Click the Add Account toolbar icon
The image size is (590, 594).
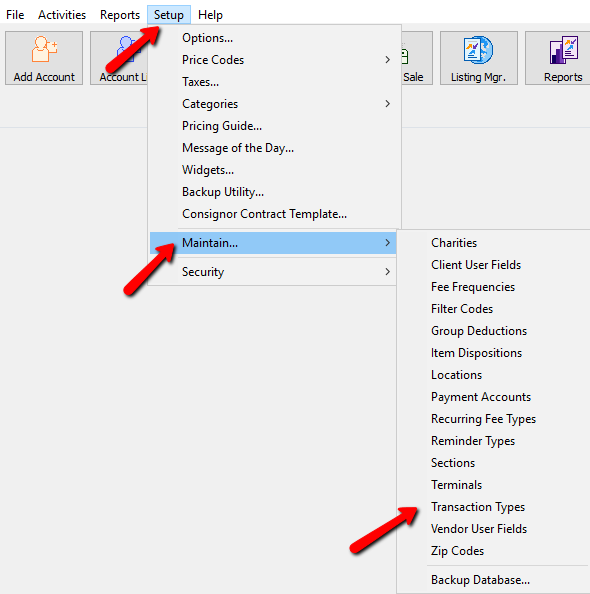click(44, 58)
